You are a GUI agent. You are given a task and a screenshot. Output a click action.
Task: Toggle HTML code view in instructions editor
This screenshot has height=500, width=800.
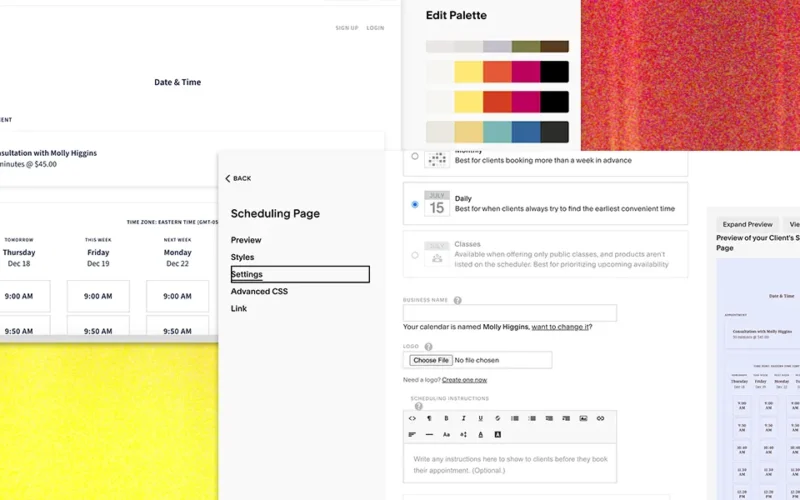click(x=412, y=418)
